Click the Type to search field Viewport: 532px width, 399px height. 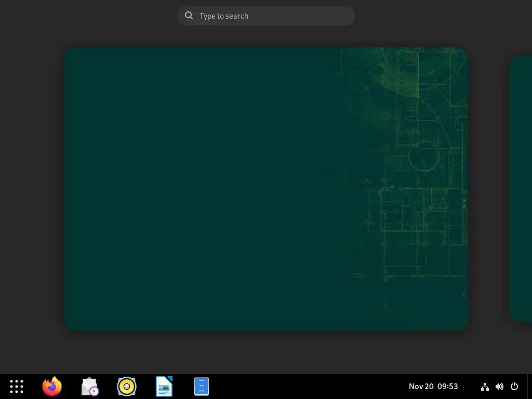point(265,16)
